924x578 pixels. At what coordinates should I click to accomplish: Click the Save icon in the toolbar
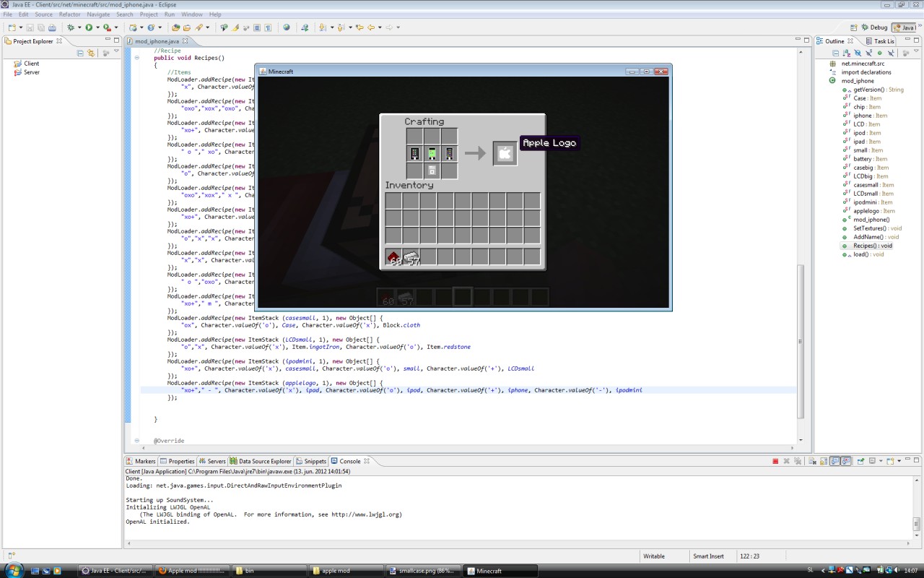(x=30, y=27)
